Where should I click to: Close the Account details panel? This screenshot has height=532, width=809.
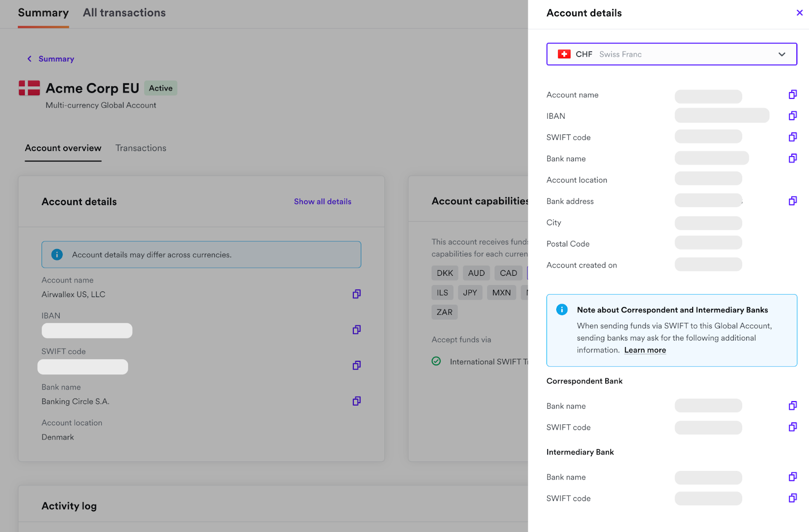point(799,13)
